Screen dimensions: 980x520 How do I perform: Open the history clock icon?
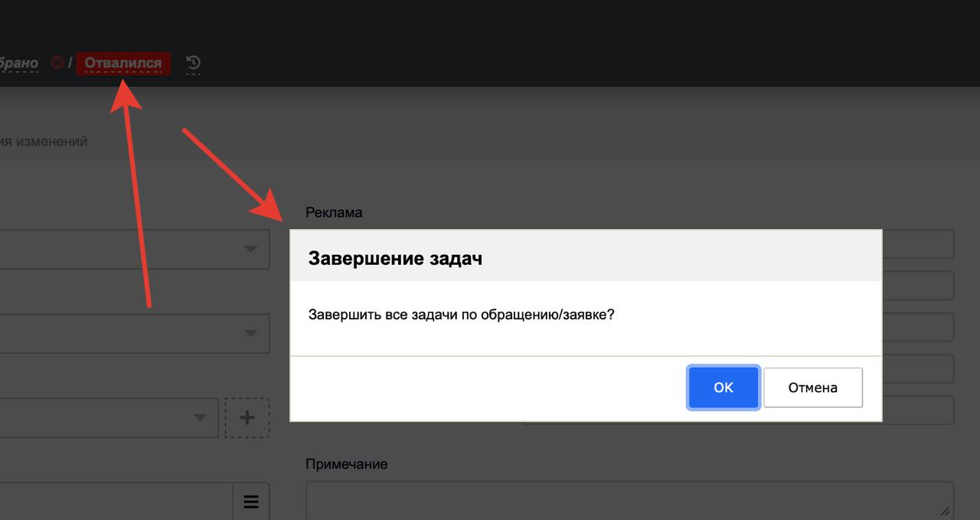coord(194,63)
